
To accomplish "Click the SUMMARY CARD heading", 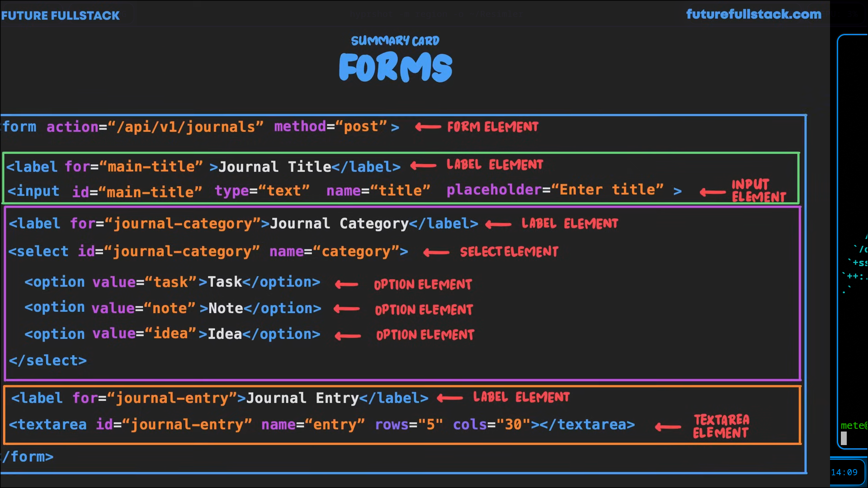I will tap(395, 41).
